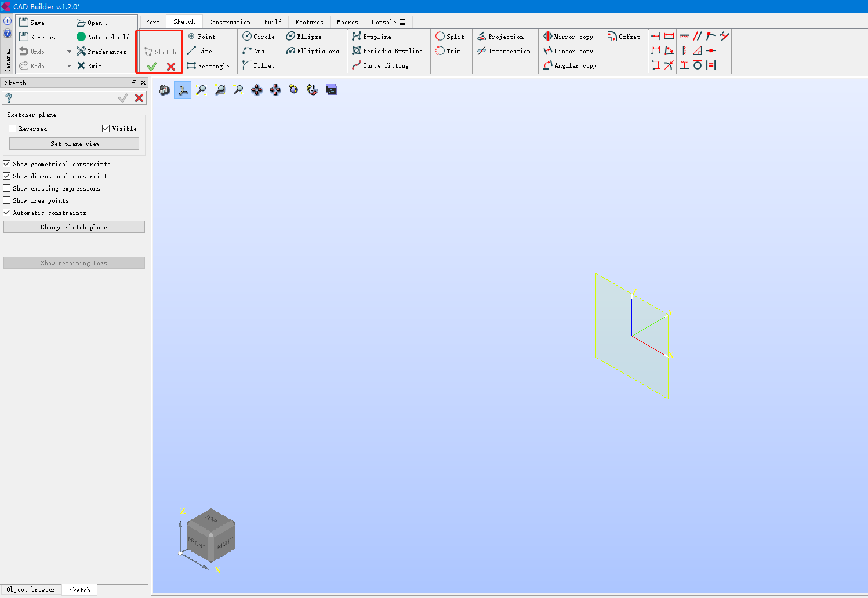Open the Console tab
Viewport: 868px width, 598px height.
[x=388, y=22]
